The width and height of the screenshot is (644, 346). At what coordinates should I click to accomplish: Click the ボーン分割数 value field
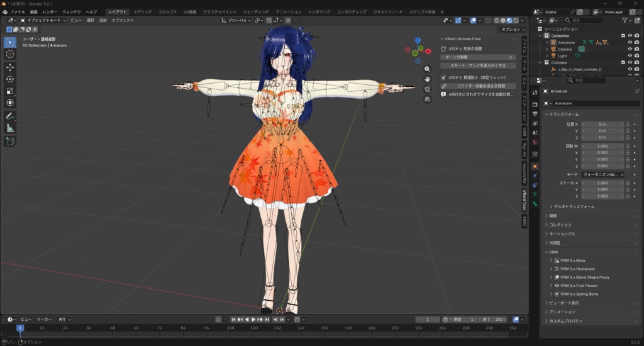click(x=478, y=57)
